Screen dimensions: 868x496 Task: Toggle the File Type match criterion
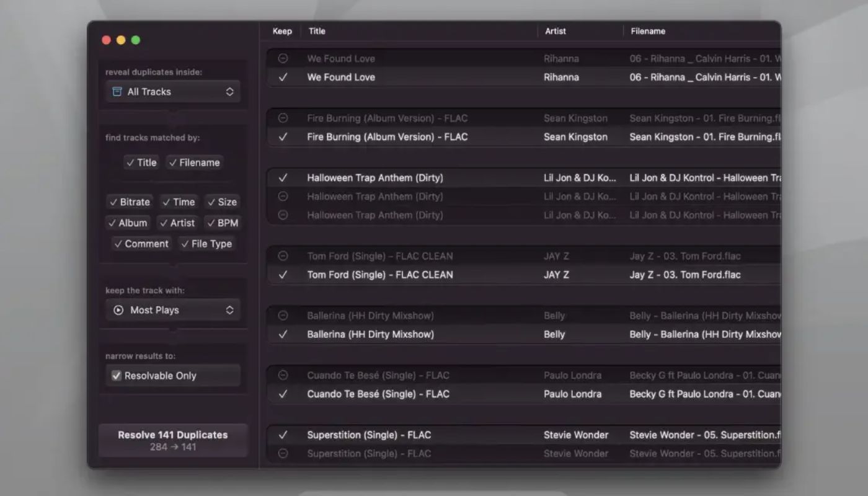click(x=206, y=244)
